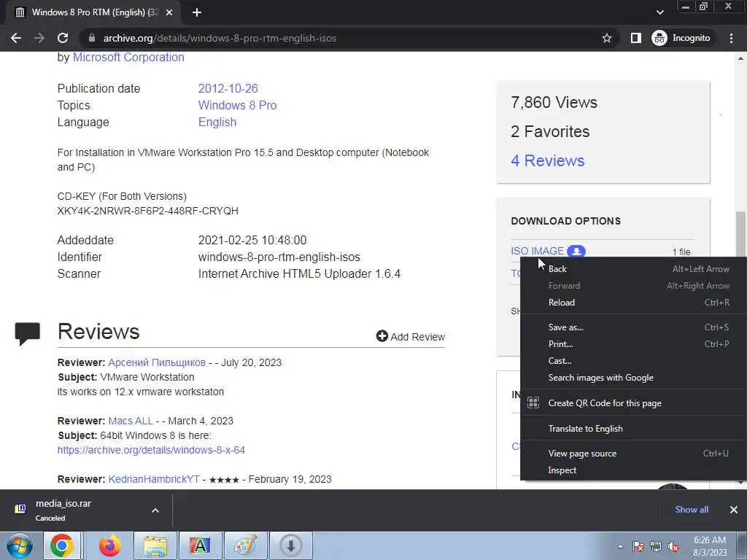
Task: Click the taskbar clock 6:26 AM
Action: [709, 540]
